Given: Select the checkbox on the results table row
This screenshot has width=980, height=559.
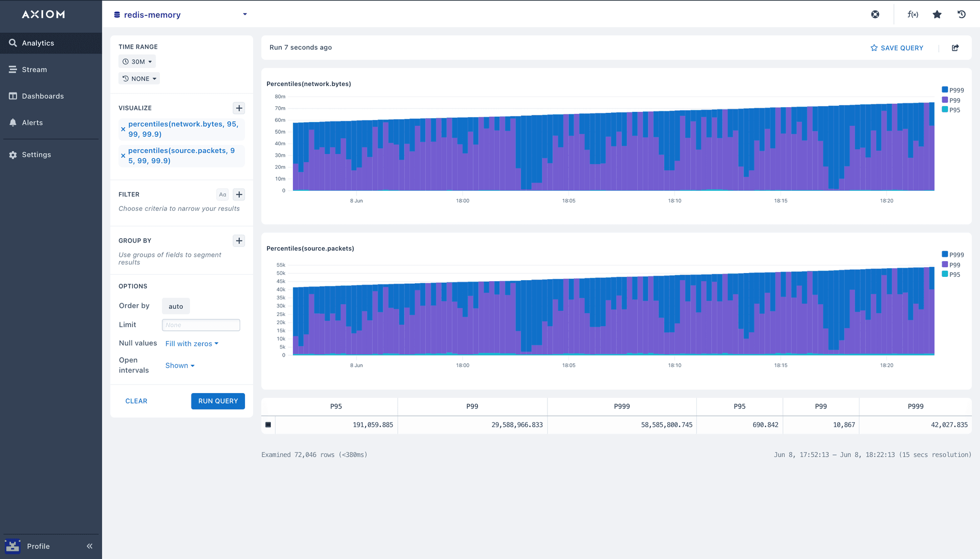Looking at the screenshot, I should pos(268,424).
